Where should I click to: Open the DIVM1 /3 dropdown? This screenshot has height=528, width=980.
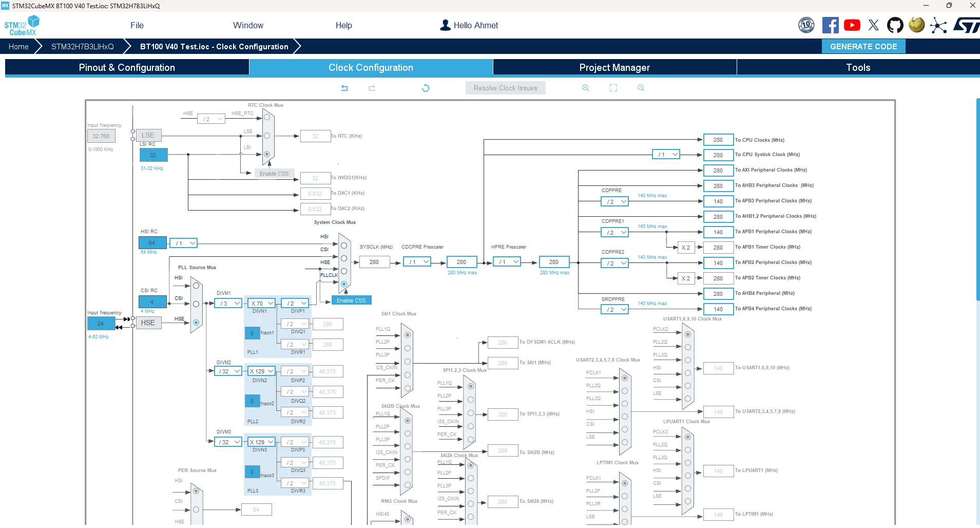coord(228,304)
